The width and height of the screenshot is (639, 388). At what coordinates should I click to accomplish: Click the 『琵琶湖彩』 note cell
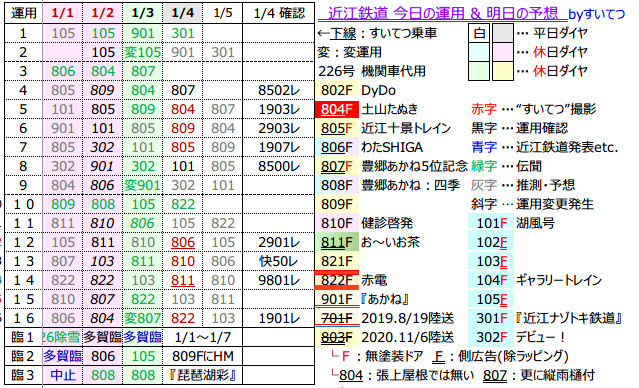click(203, 375)
